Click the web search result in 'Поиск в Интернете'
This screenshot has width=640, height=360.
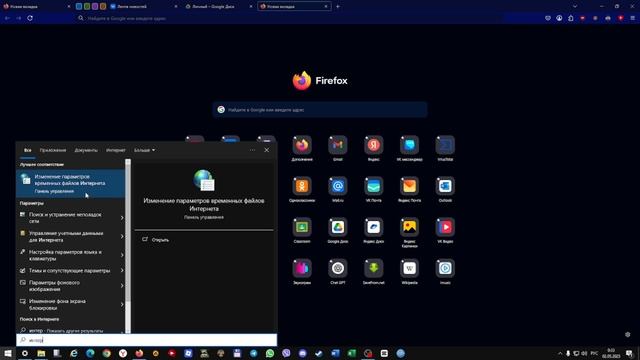pos(70,330)
